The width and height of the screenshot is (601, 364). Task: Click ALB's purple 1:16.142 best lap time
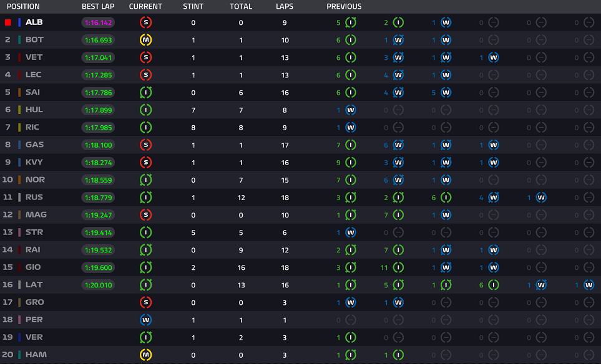click(x=97, y=22)
